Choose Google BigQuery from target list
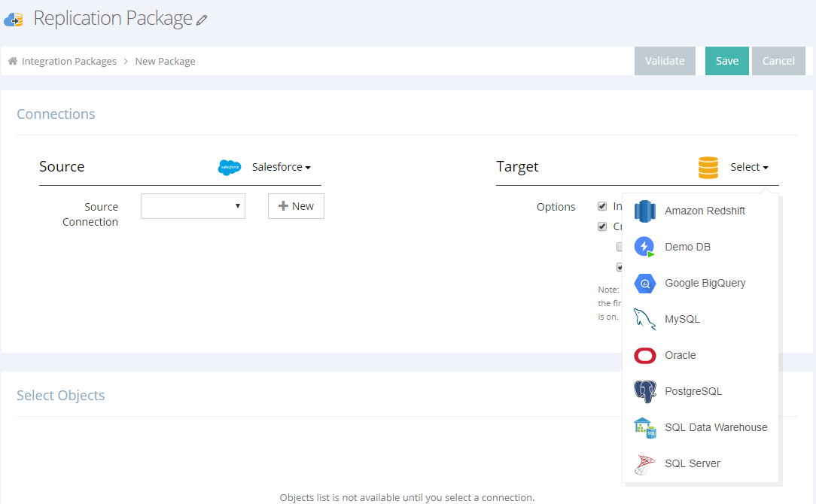The width and height of the screenshot is (816, 504). (700, 283)
